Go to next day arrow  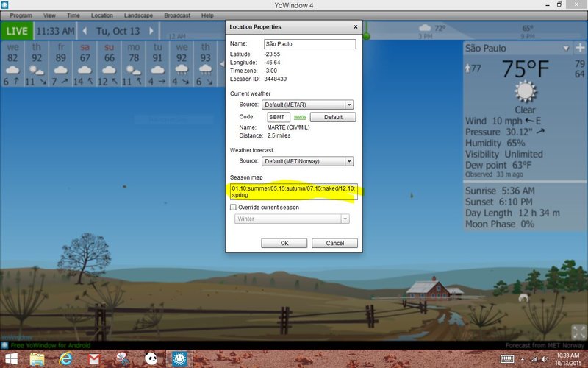(151, 31)
